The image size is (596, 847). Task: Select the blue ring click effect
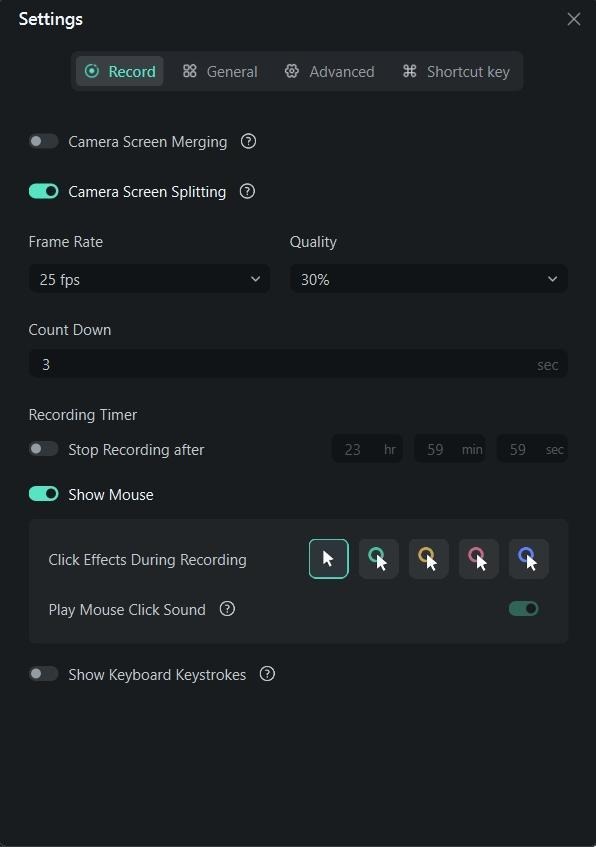(x=528, y=559)
